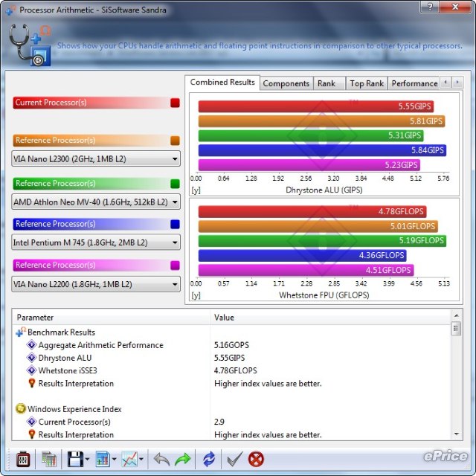Click the blue refresh arrows icon
The image size is (476, 476).
pos(209,459)
